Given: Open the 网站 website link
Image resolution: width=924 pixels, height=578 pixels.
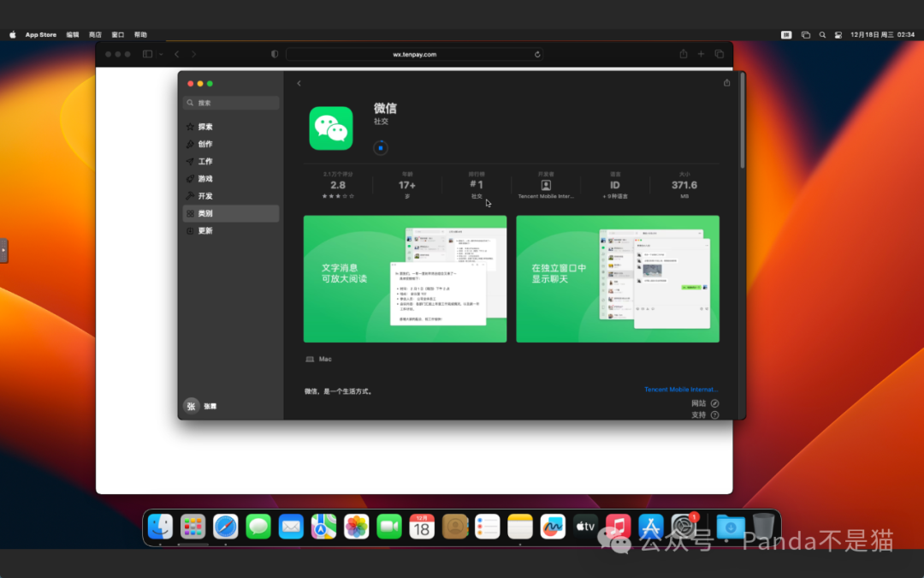Looking at the screenshot, I should click(705, 403).
